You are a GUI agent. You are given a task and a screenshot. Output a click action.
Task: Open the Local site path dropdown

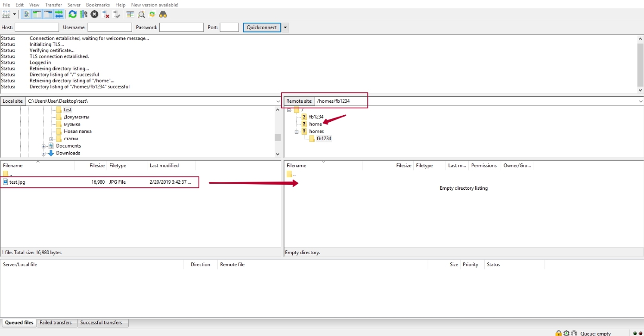278,101
